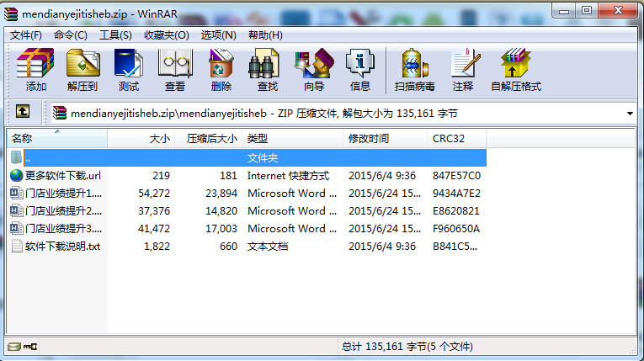The height and width of the screenshot is (361, 644).
Task: Click the archive icon in address bar
Action: pyautogui.click(x=60, y=113)
